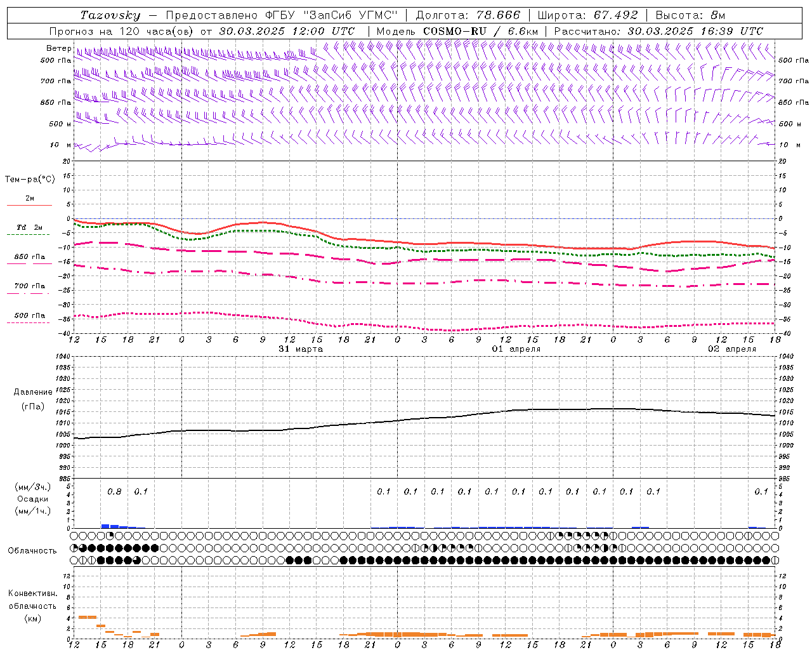Image resolution: width=812 pixels, height=650 pixels.
Task: Click the "Широта: 67.492" latitude value
Action: pyautogui.click(x=587, y=15)
